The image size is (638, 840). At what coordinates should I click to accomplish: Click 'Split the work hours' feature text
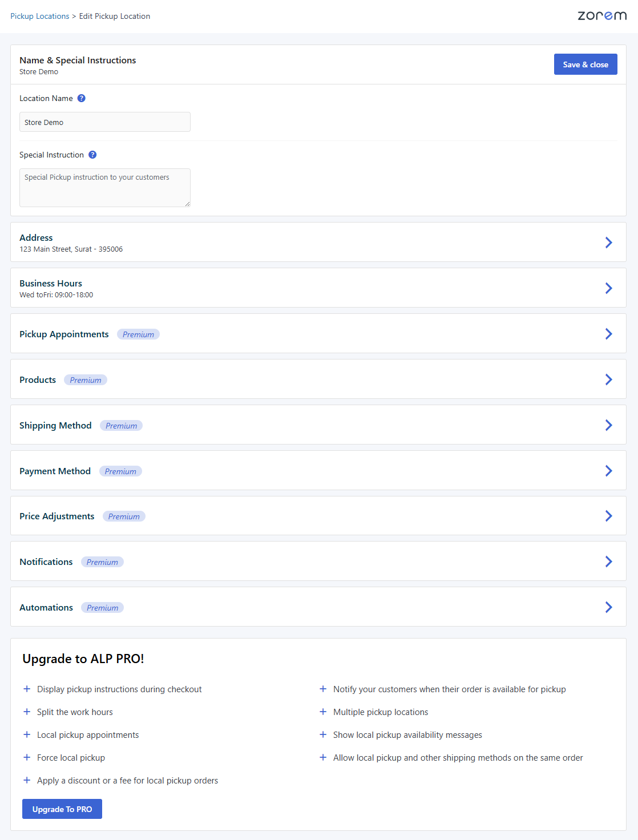coord(75,712)
